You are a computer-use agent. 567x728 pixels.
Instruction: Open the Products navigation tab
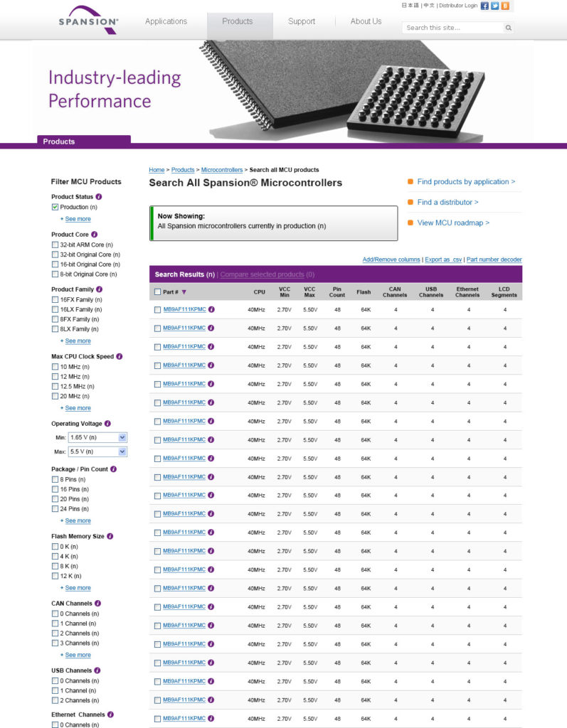coord(238,21)
